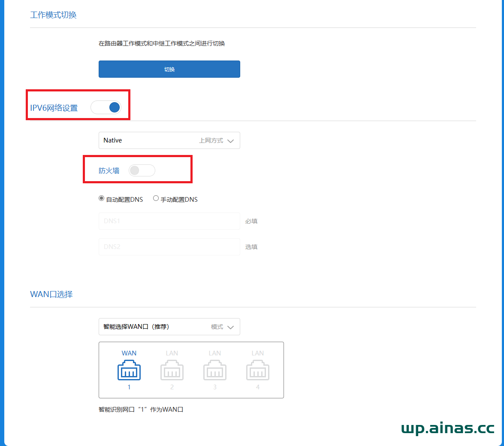The height and width of the screenshot is (446, 504).
Task: Click the chevron on the 模式 dropdown
Action: [231, 327]
